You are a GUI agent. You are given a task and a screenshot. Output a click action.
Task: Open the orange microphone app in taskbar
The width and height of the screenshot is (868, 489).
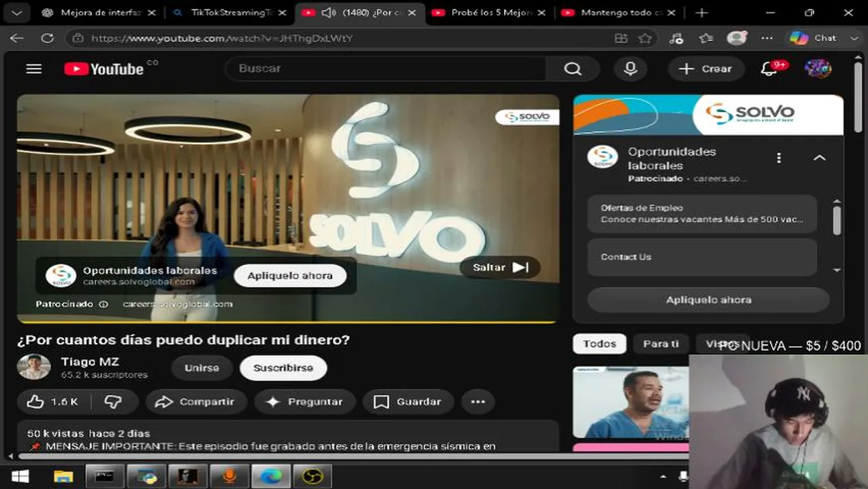pos(230,476)
